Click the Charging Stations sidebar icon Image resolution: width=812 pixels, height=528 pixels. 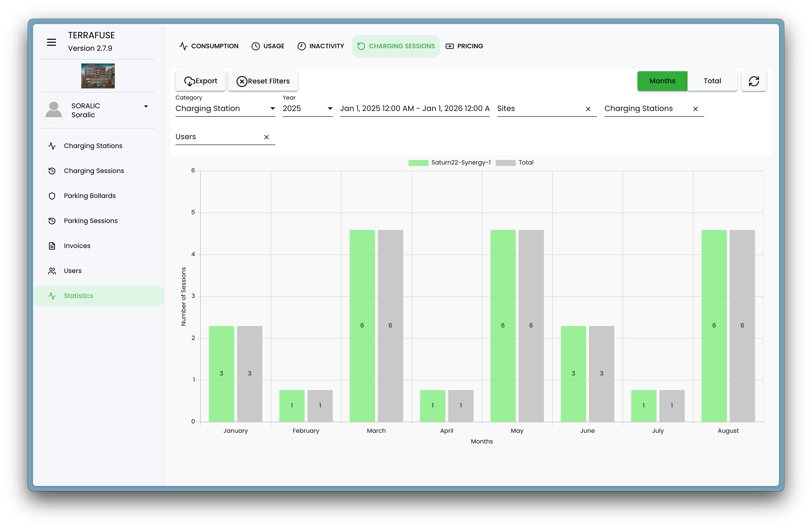pyautogui.click(x=52, y=146)
